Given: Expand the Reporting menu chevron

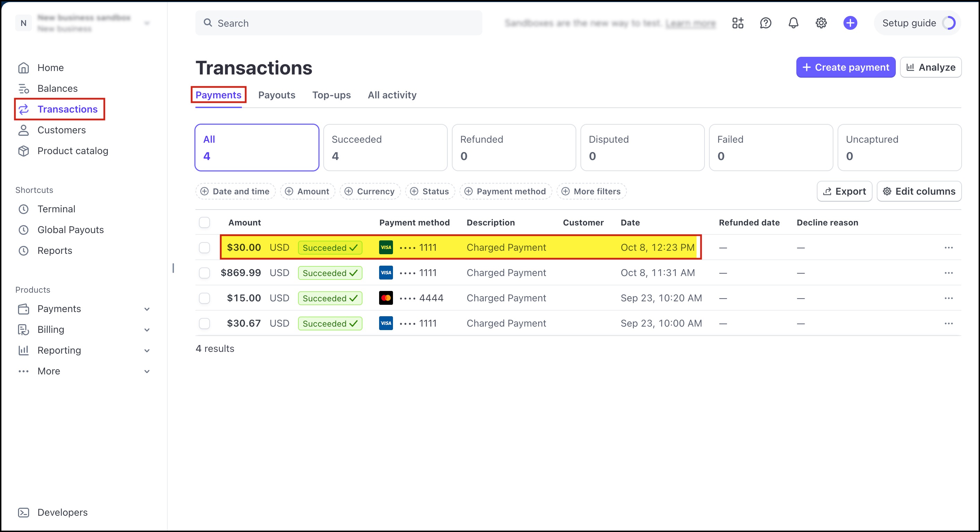Looking at the screenshot, I should [x=147, y=351].
